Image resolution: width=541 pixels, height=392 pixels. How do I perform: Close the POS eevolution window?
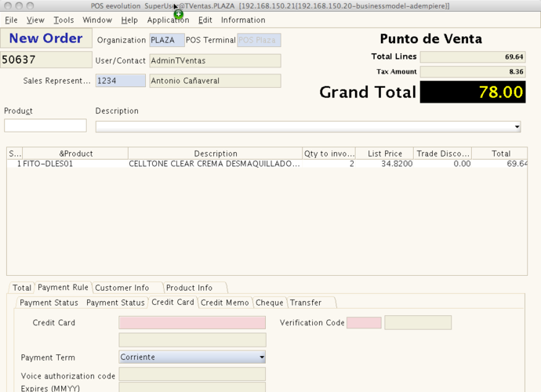pyautogui.click(x=8, y=5)
